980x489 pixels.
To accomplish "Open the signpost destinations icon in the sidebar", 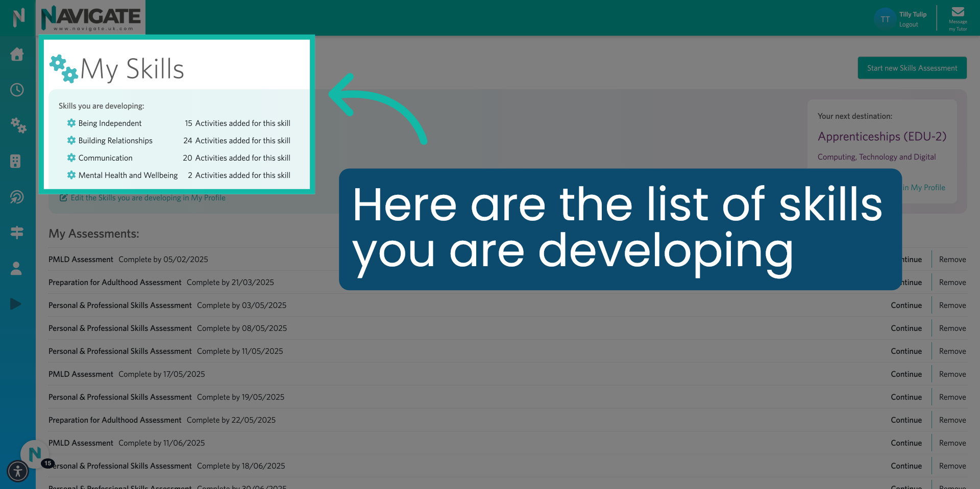I will tap(17, 233).
